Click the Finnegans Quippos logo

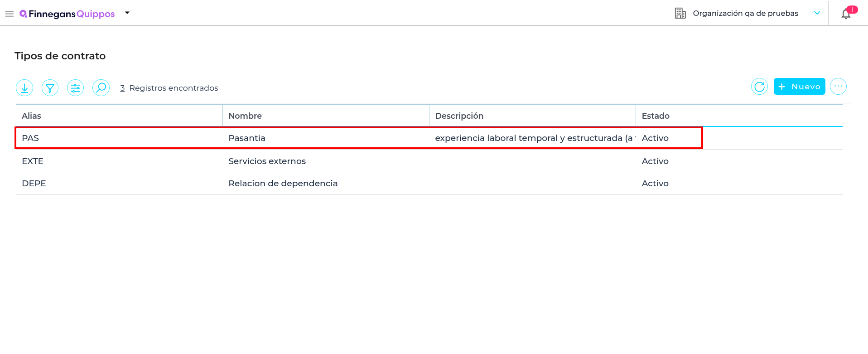point(67,14)
